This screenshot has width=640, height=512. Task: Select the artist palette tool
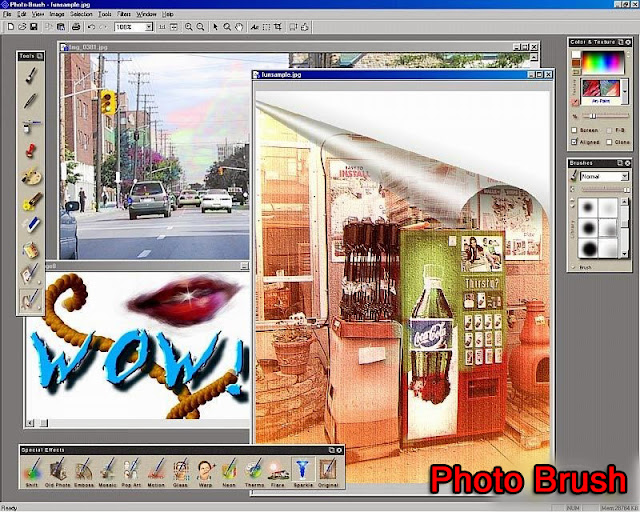click(x=31, y=176)
